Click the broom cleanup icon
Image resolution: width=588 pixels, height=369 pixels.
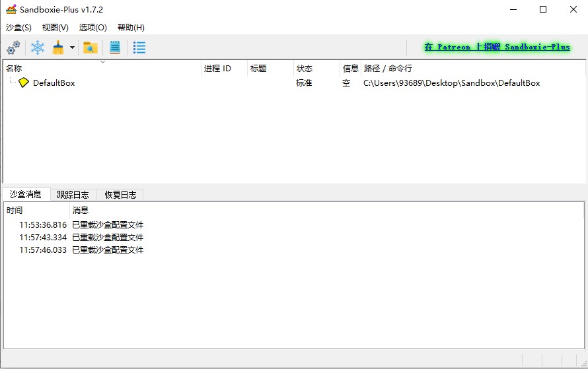click(x=58, y=48)
